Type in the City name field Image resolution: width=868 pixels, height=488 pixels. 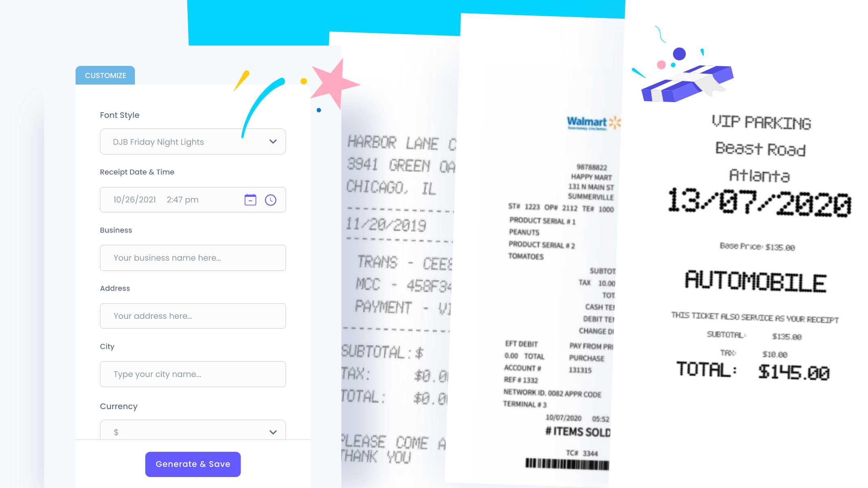[x=193, y=374]
